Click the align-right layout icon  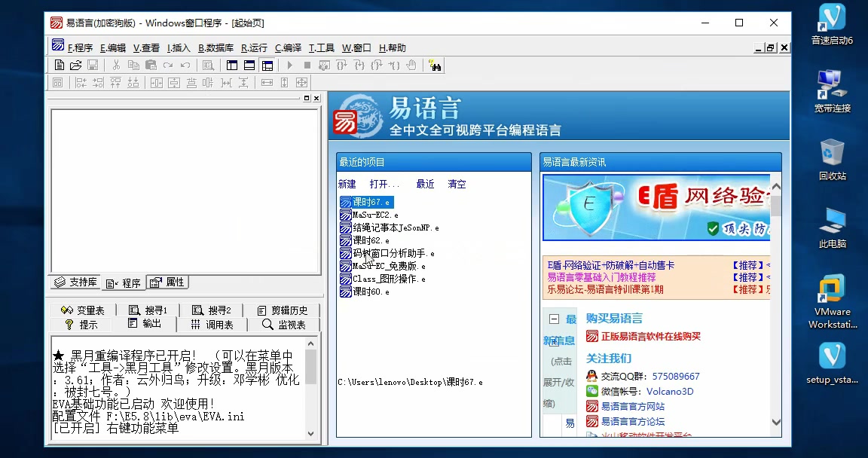pos(98,83)
